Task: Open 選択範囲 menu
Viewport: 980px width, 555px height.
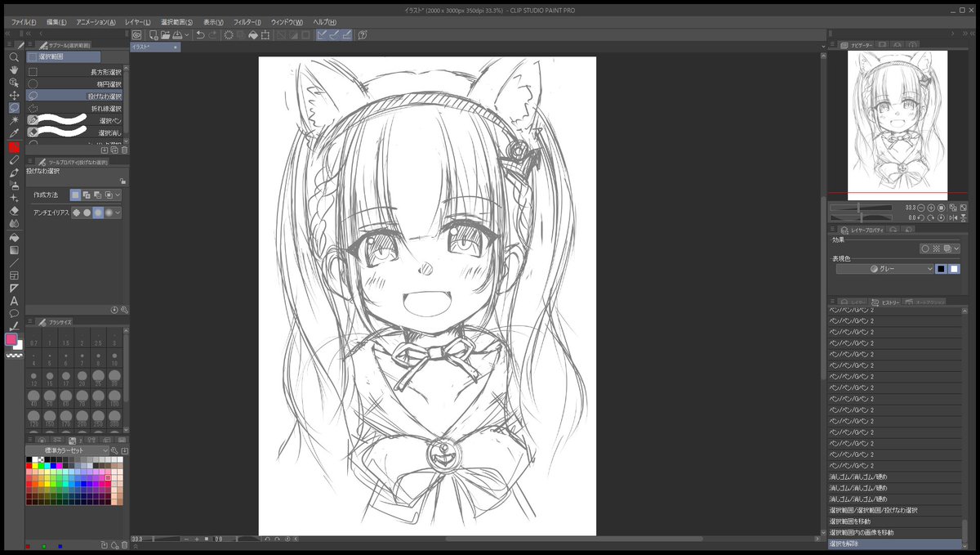Action: click(x=177, y=21)
